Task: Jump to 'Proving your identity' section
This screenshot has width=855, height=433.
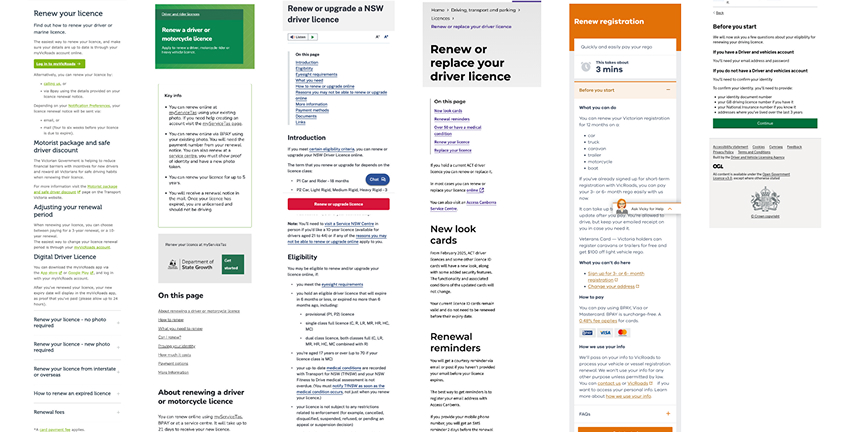Action: coord(176,346)
